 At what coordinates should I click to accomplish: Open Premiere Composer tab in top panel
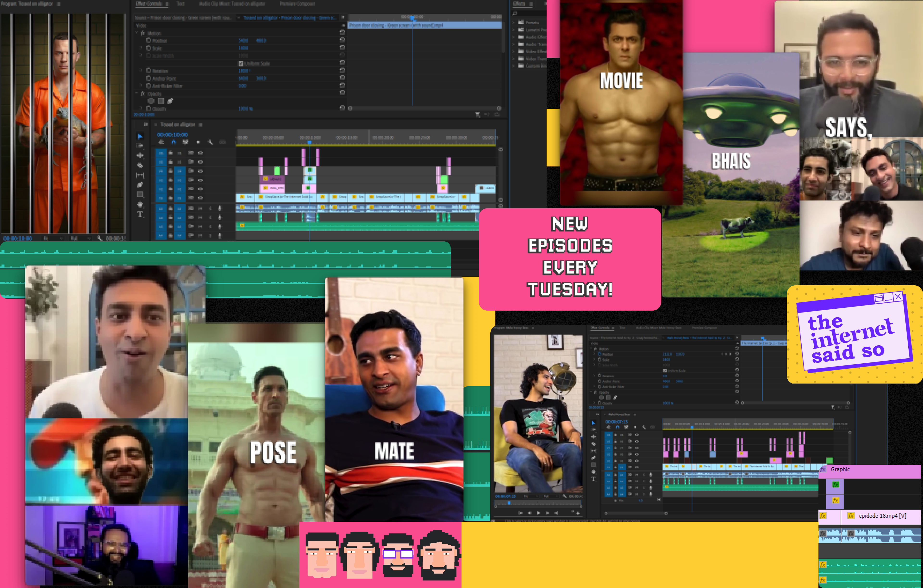click(297, 4)
